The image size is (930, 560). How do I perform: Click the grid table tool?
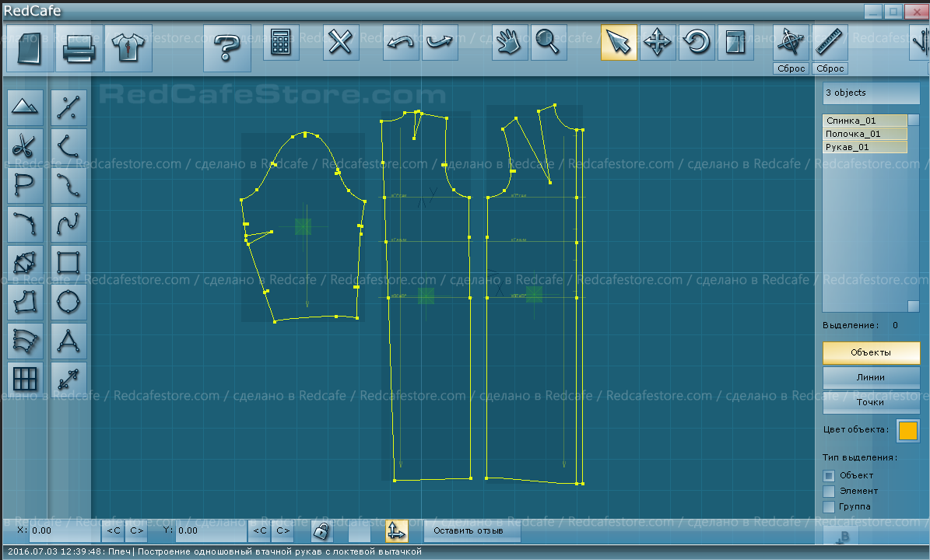pyautogui.click(x=25, y=380)
